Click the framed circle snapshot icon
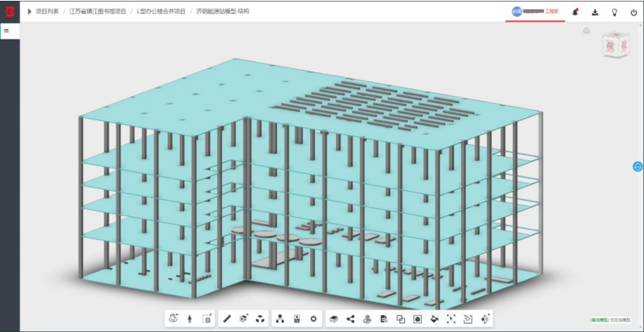644x332 pixels. (x=417, y=319)
